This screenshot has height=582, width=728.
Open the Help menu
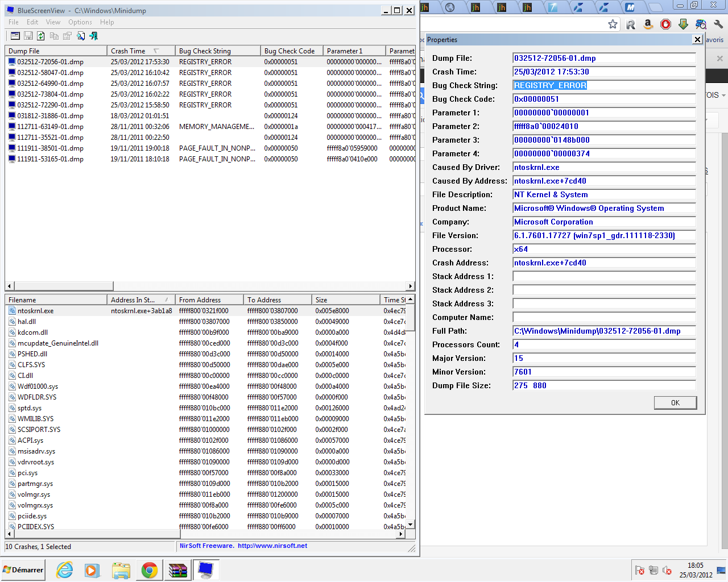coord(107,22)
